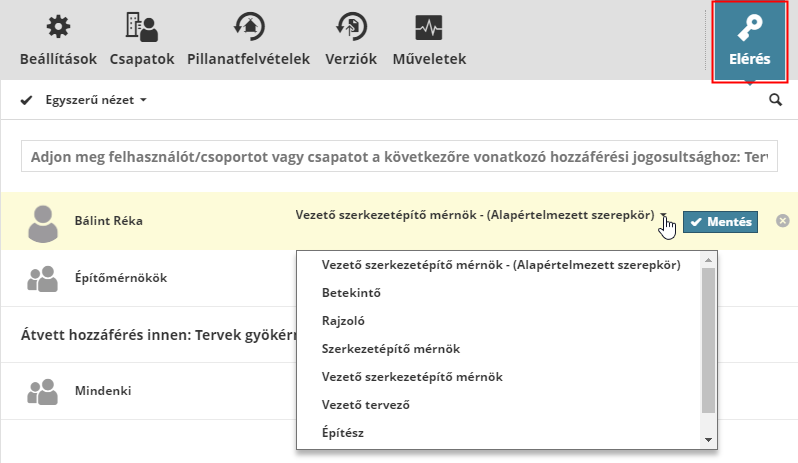Open Bálint Réka's role dropdown arrow
The image size is (798, 463).
point(663,216)
